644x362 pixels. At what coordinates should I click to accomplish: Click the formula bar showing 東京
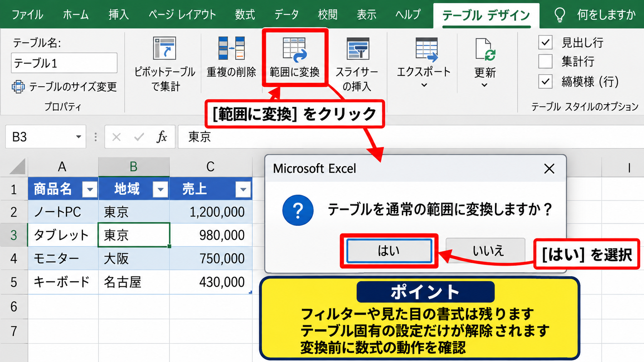tap(411, 137)
